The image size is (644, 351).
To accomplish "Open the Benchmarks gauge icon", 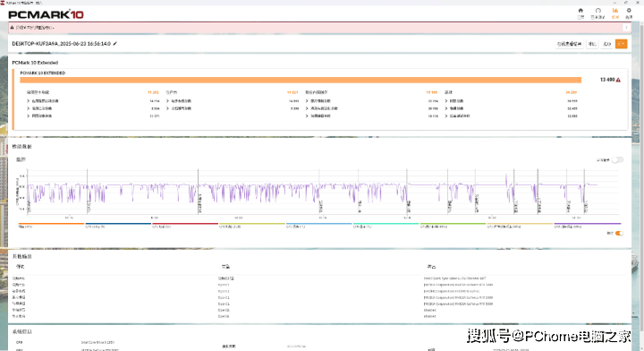I will pos(598,11).
